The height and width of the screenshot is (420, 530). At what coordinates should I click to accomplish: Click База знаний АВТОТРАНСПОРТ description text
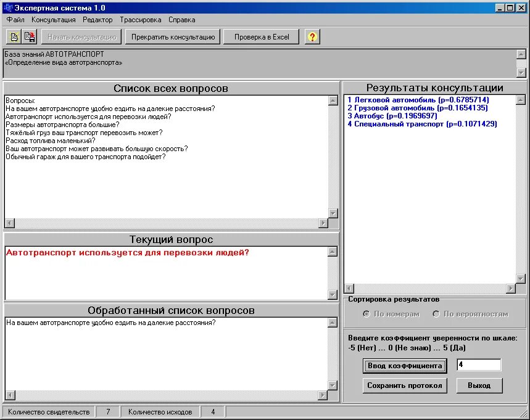(x=54, y=54)
